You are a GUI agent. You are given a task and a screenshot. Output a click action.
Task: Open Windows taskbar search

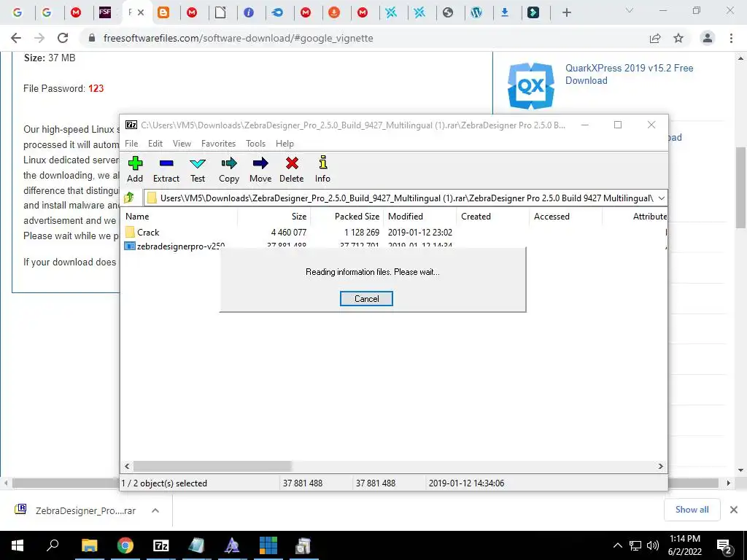pyautogui.click(x=53, y=545)
